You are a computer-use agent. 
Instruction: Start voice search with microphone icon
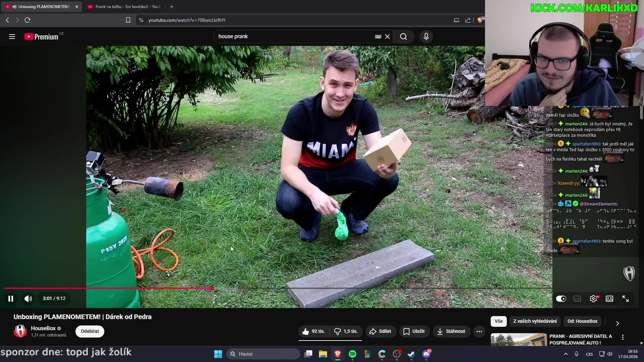(x=426, y=36)
